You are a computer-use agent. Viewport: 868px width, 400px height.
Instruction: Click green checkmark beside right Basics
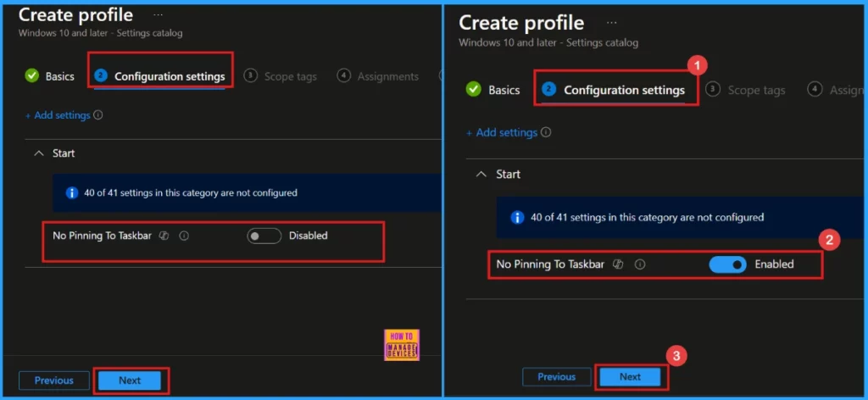(x=473, y=89)
